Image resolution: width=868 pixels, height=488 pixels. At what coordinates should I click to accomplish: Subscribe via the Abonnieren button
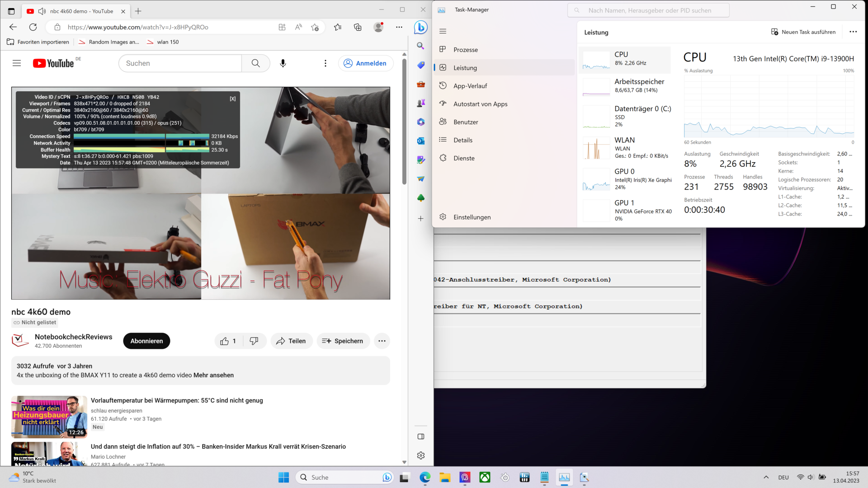coord(146,341)
